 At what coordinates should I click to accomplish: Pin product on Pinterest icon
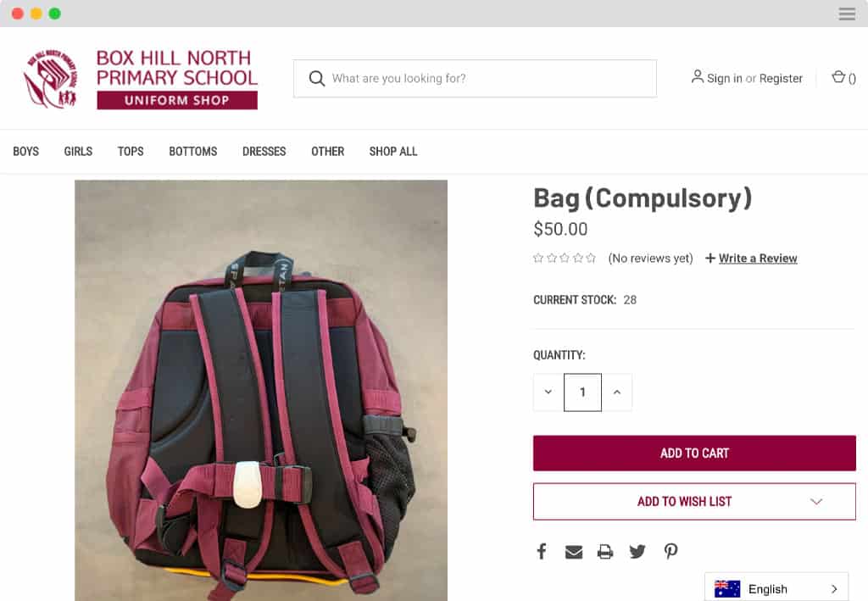(x=670, y=551)
